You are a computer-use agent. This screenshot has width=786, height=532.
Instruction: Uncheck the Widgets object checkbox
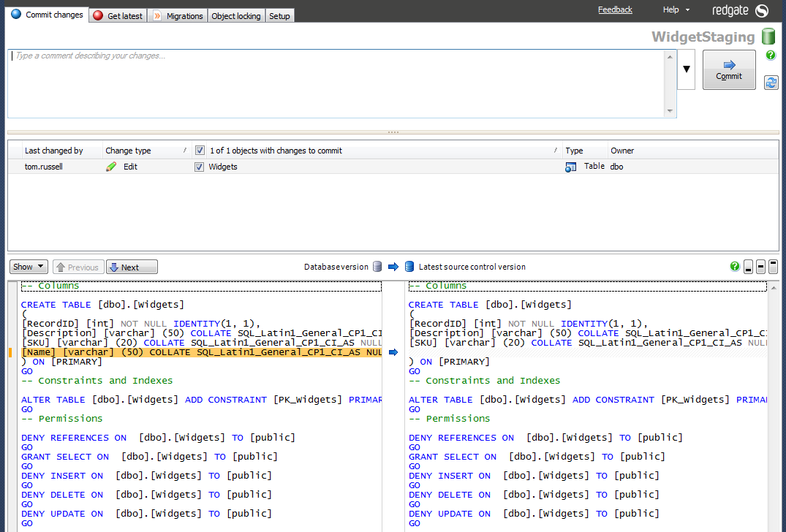pos(199,167)
